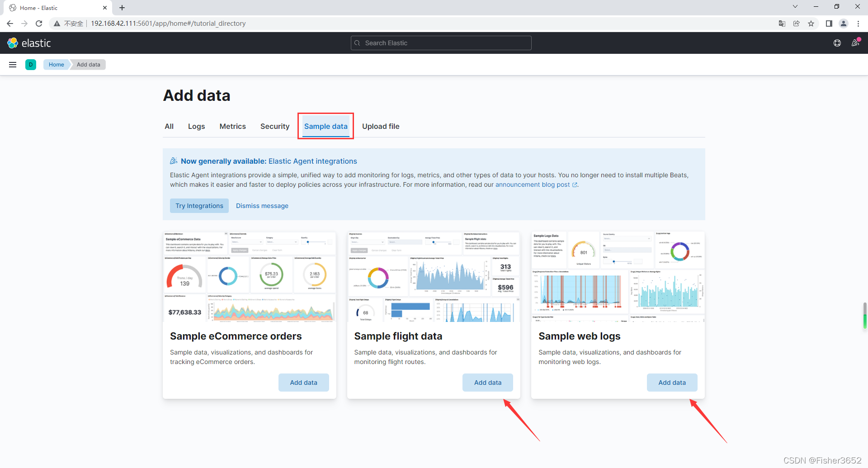Click the Elastic logo in header
This screenshot has width=868, height=468.
point(29,43)
